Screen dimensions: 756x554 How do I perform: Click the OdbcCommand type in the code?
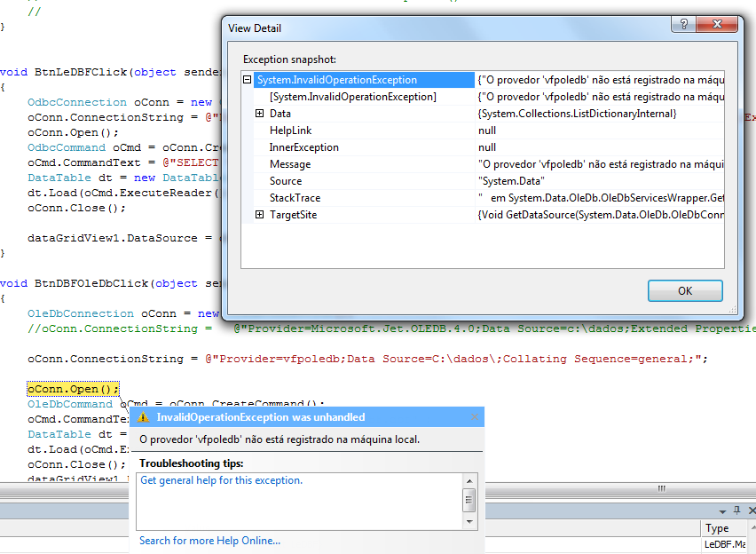[x=67, y=147]
